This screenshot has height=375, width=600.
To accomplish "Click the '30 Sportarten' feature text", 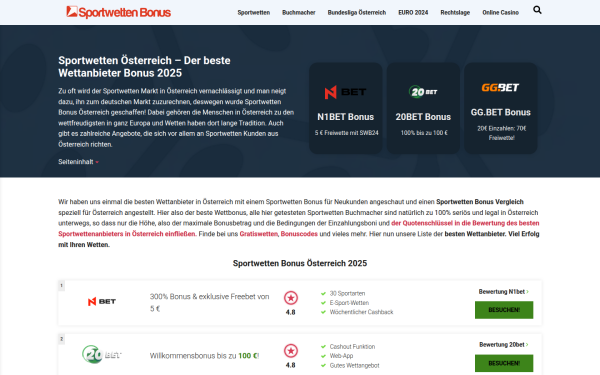I will tap(347, 293).
